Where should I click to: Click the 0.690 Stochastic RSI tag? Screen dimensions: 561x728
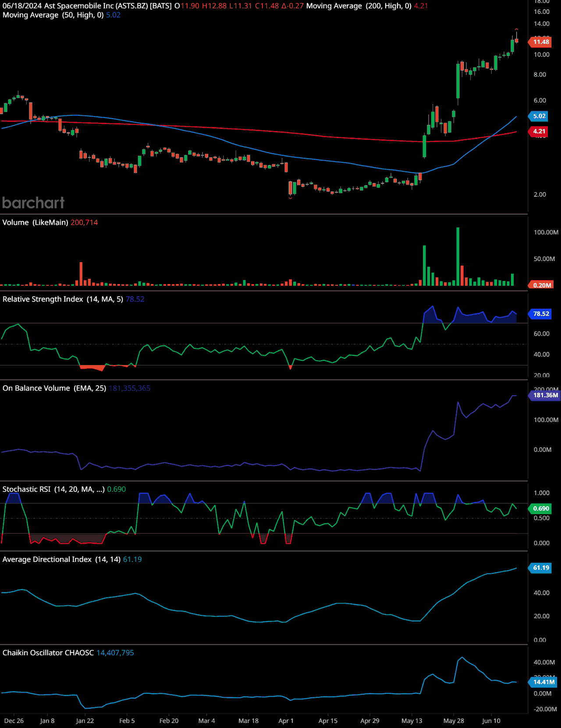tap(541, 508)
